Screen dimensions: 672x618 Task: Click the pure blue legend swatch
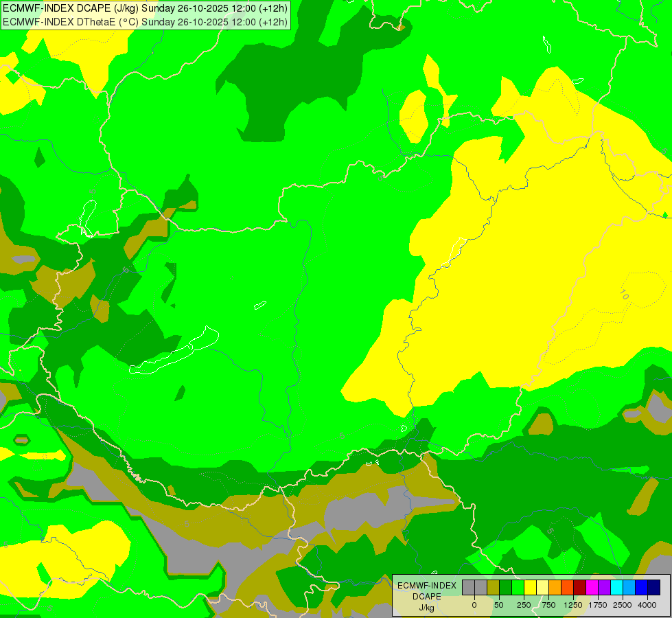(x=642, y=588)
